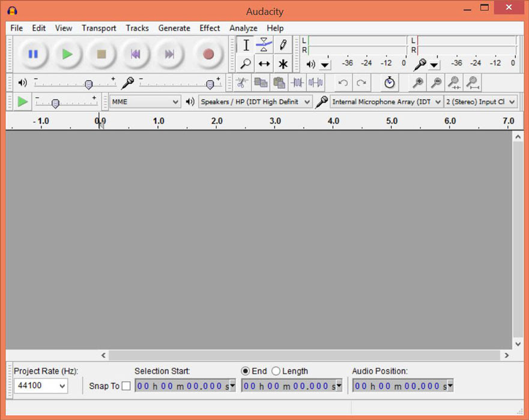Open the Project Rate 44100 dropdown

coord(41,386)
